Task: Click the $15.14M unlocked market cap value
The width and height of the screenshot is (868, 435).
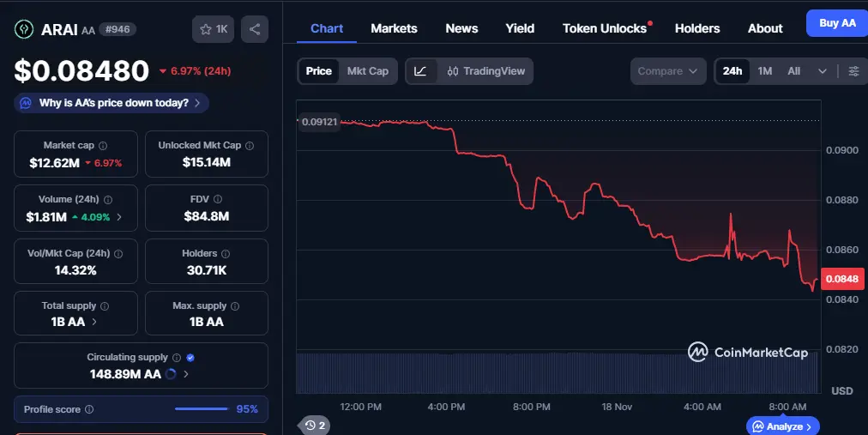Action: point(207,162)
